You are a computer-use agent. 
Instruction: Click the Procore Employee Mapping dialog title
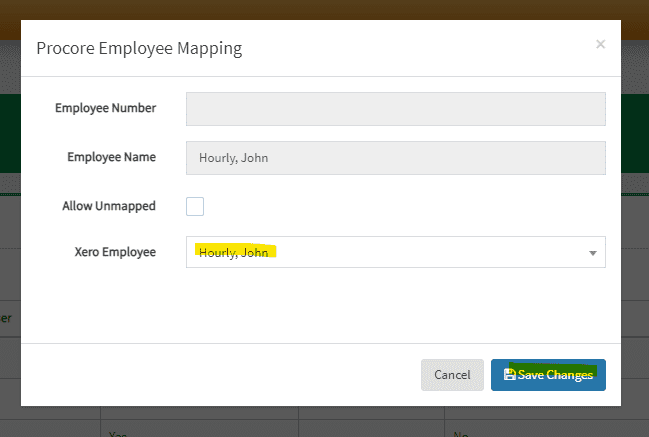139,47
